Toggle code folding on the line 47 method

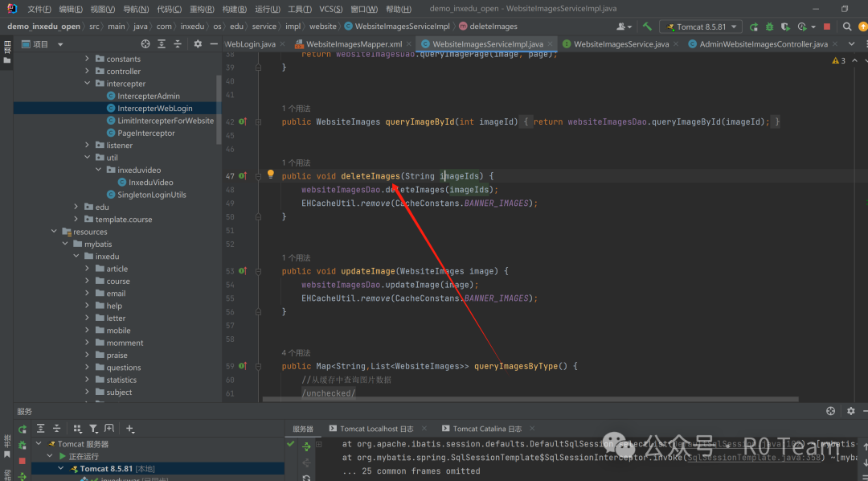coord(259,176)
